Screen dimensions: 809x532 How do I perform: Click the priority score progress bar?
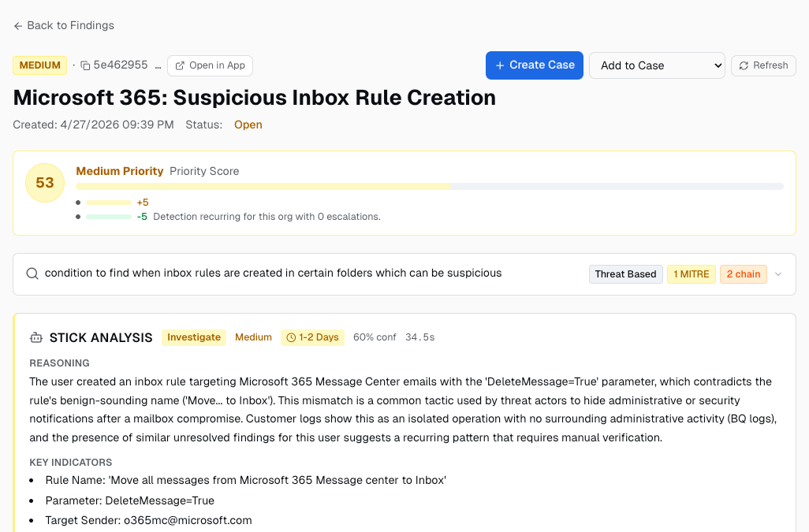coord(429,186)
